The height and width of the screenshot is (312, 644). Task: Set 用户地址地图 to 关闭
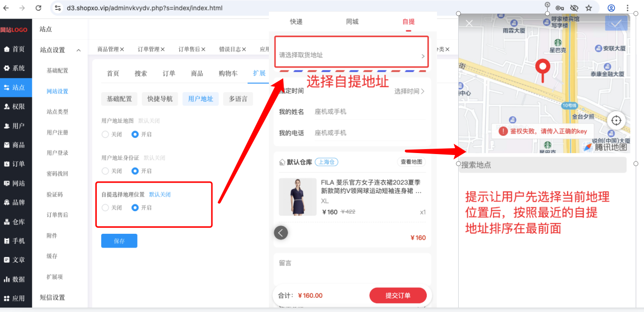[x=105, y=134]
